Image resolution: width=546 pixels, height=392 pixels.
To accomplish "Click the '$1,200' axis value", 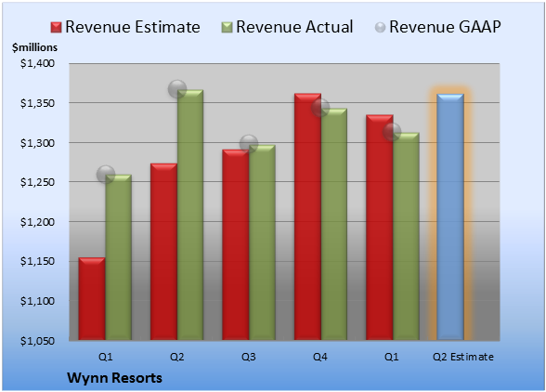I will [x=37, y=222].
